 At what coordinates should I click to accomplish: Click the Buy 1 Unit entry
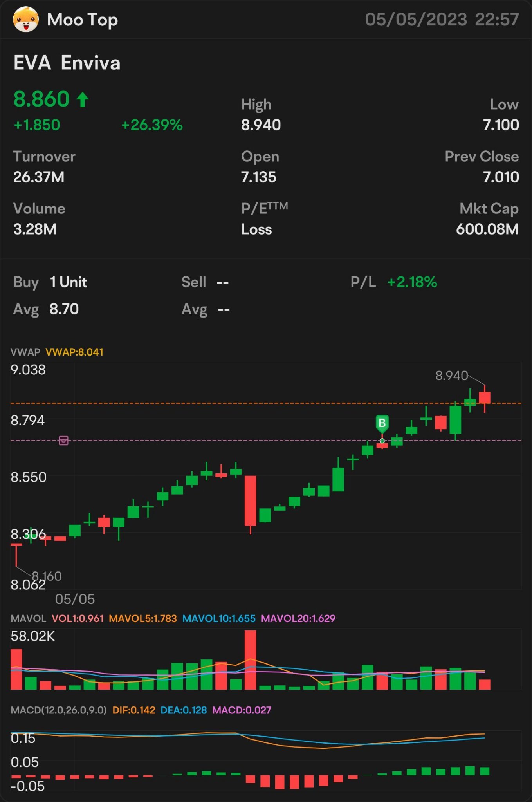pos(50,282)
